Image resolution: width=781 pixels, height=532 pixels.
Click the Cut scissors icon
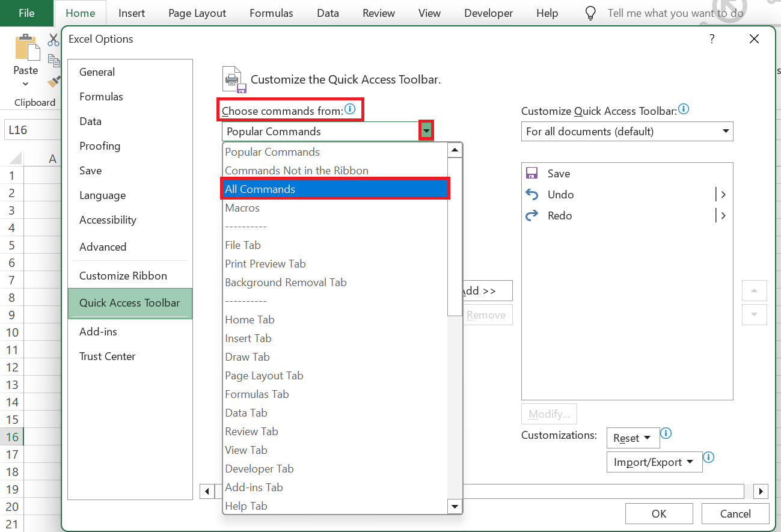pyautogui.click(x=54, y=40)
